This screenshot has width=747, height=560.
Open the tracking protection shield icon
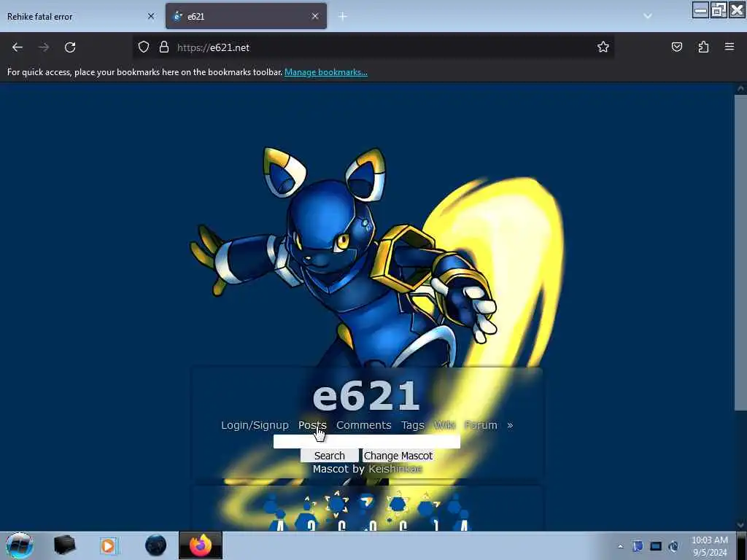point(144,47)
